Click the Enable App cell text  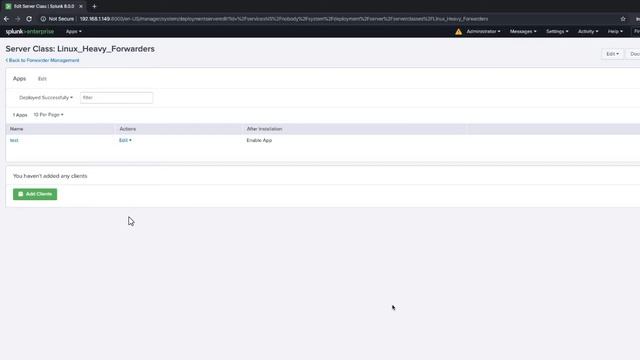tap(259, 140)
